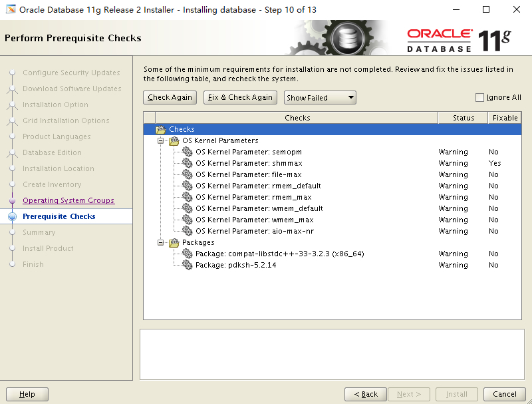Click the Operating System Groups step bullet
Image resolution: width=532 pixels, height=404 pixels.
pyautogui.click(x=12, y=200)
